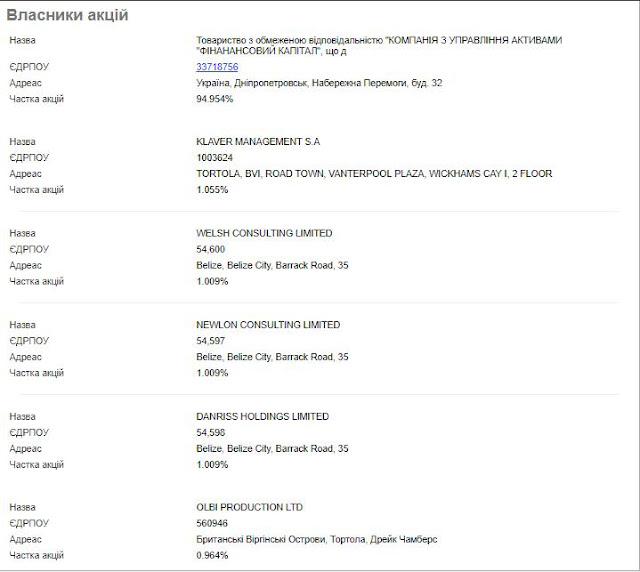640x572 pixels.
Task: Select 'DANRISS HOLDINGS LIMITED' name
Action: pos(262,416)
